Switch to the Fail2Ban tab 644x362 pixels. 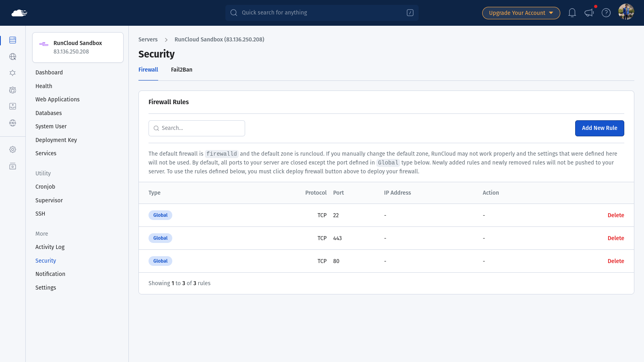182,70
